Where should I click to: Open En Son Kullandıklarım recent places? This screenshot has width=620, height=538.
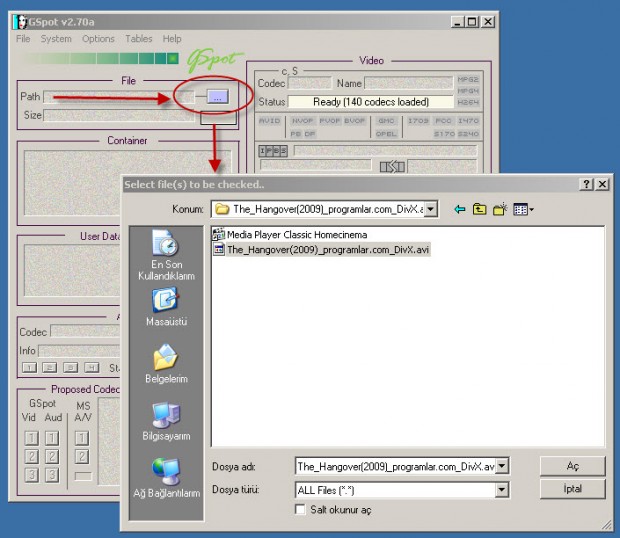166,255
